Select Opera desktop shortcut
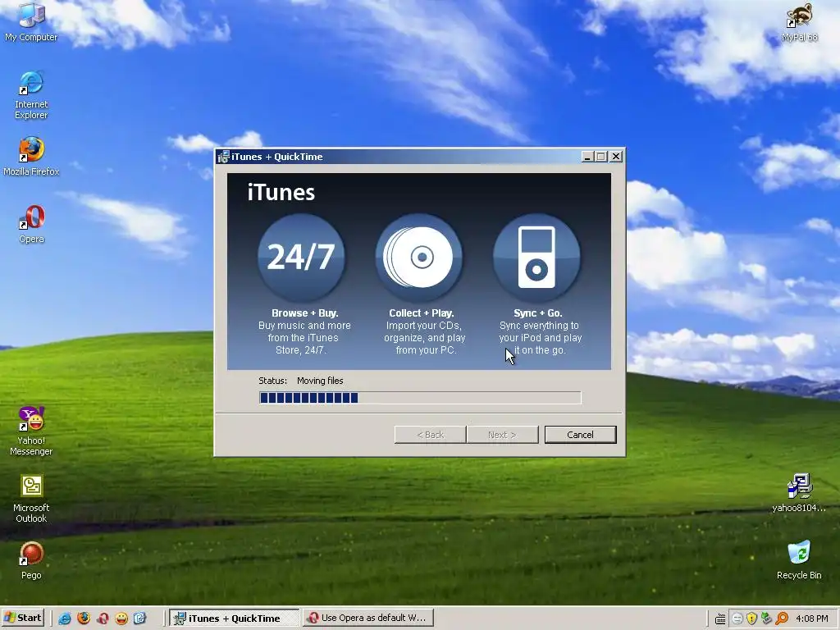This screenshot has height=630, width=840. tap(32, 224)
